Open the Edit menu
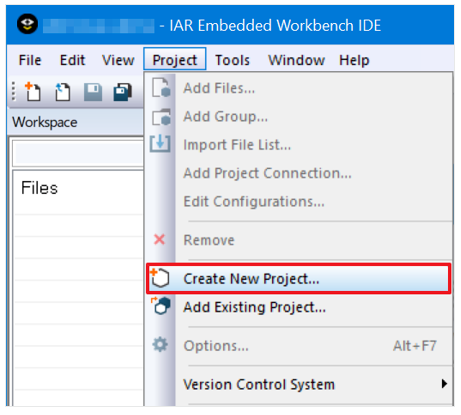Screen dimensions: 461x415 click(72, 60)
